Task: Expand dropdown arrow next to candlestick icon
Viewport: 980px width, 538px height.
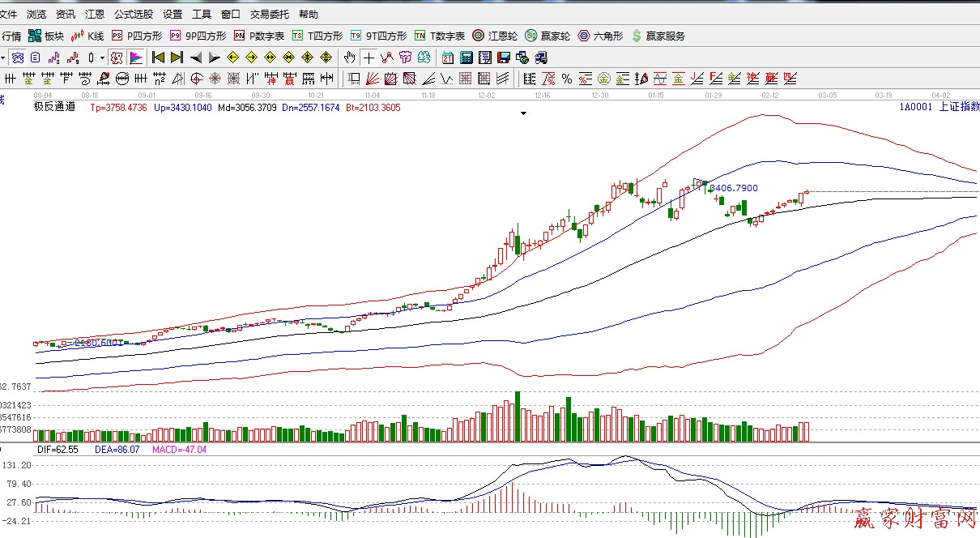Action: [102, 58]
